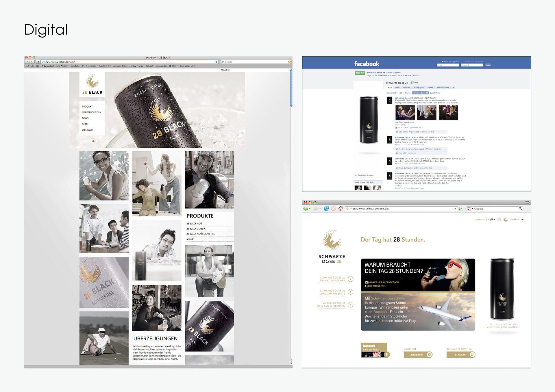Viewport: 555px width, 392px height.
Task: Click the Safari vertical scrollbar thumb
Action: click(x=291, y=88)
